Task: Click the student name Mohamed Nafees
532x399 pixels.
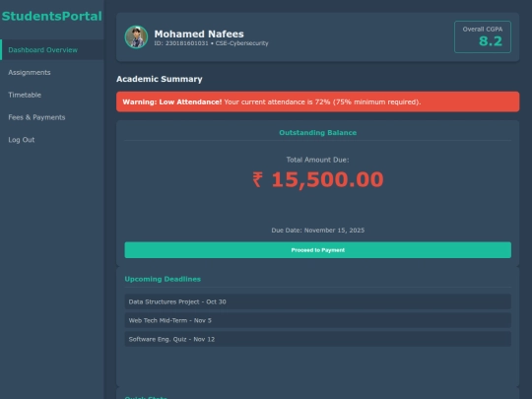Action: (199, 33)
